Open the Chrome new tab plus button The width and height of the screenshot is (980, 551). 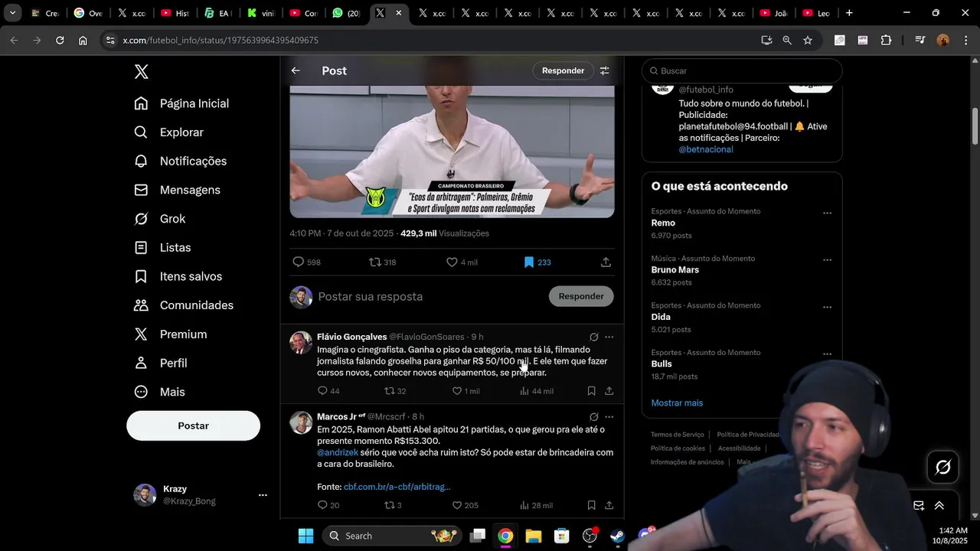click(849, 13)
